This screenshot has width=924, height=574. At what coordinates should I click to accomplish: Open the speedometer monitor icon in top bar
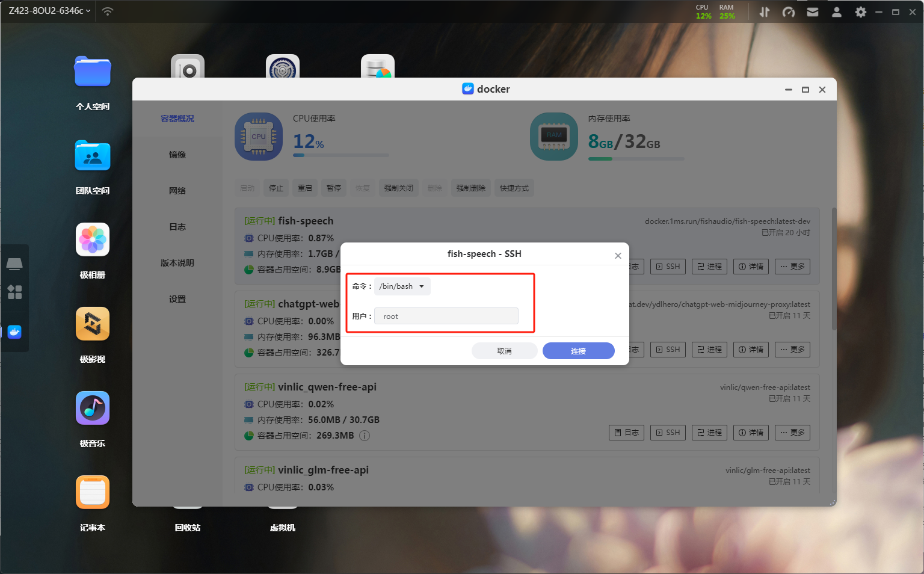789,12
